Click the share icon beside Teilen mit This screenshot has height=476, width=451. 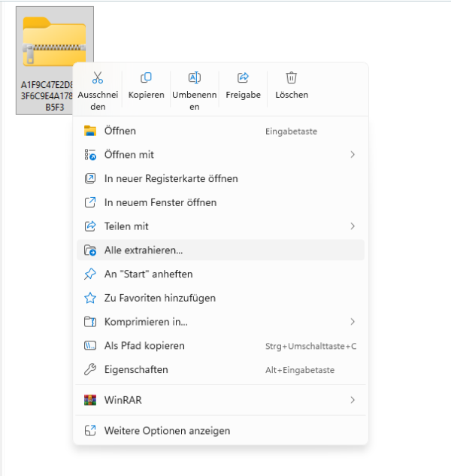pyautogui.click(x=90, y=226)
